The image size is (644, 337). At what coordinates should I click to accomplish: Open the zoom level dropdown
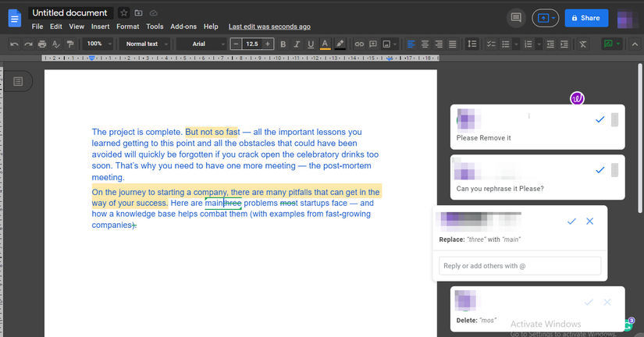[x=98, y=44]
